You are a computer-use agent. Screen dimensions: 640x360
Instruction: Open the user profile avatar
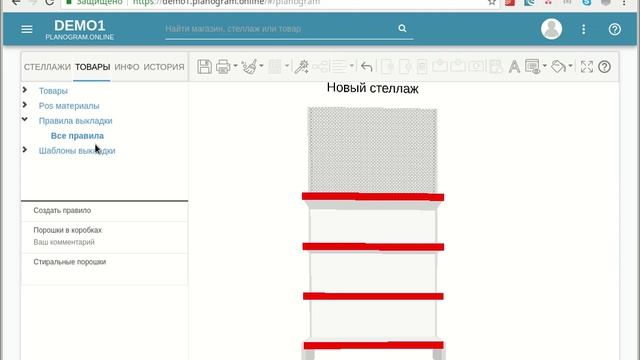click(x=551, y=29)
